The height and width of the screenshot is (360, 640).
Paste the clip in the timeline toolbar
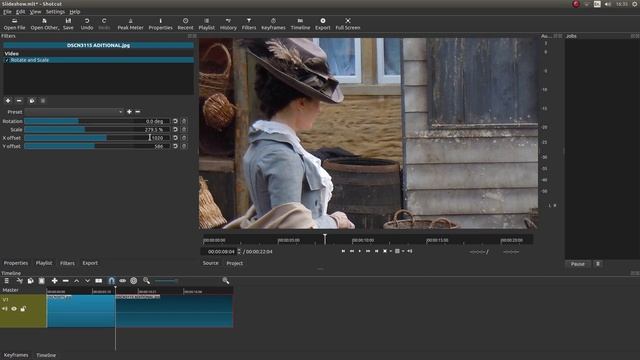click(x=42, y=281)
